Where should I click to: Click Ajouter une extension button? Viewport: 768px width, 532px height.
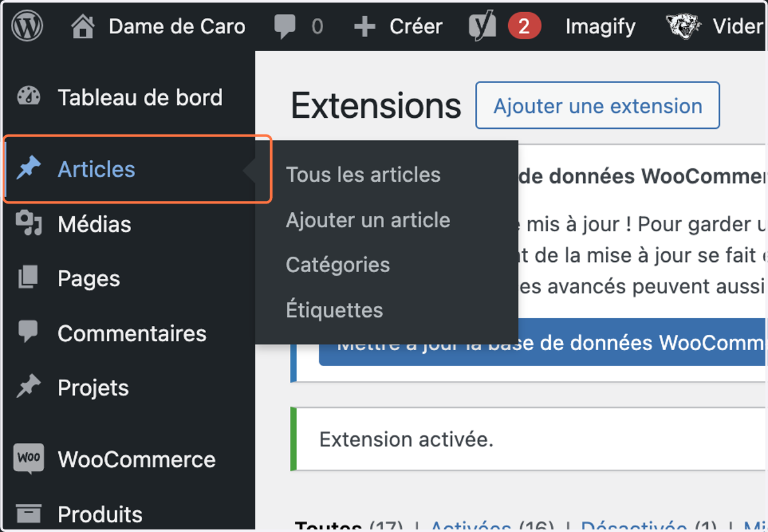click(x=598, y=106)
